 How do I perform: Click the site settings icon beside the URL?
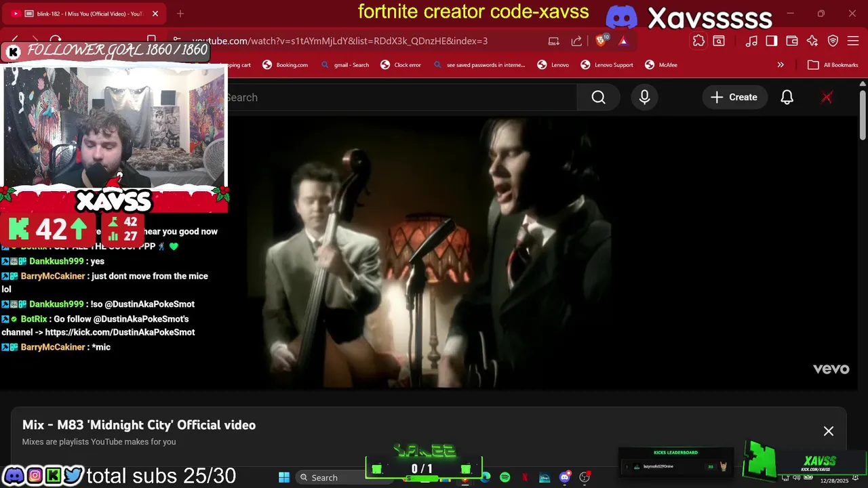pyautogui.click(x=176, y=41)
